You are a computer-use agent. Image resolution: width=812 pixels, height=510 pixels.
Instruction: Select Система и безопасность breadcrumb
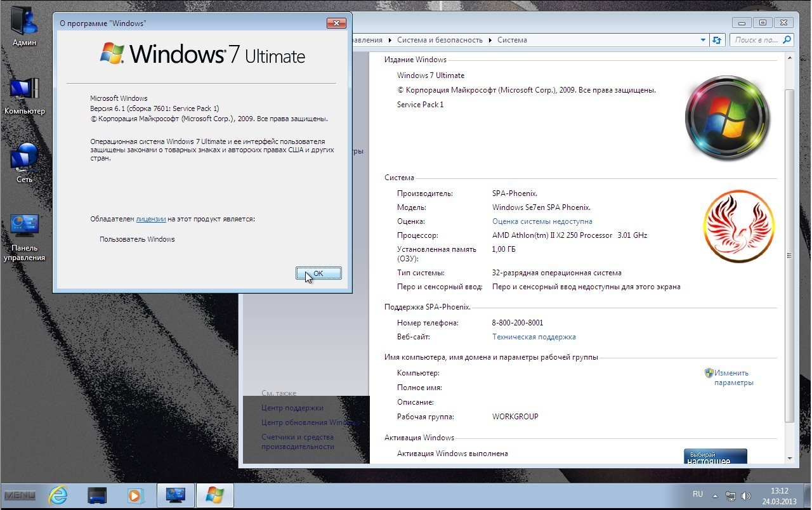(440, 40)
